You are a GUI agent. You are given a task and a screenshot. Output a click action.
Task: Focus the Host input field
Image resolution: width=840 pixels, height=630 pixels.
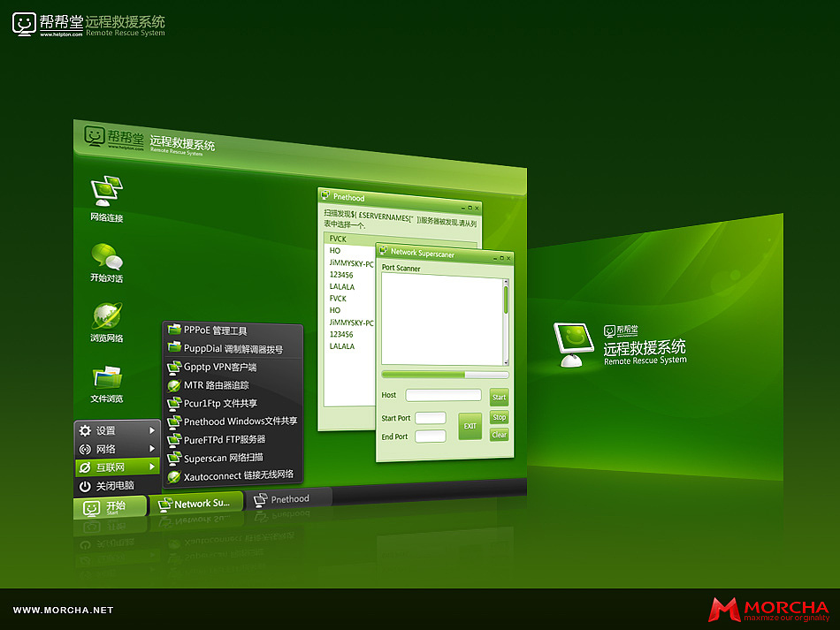pyautogui.click(x=443, y=395)
